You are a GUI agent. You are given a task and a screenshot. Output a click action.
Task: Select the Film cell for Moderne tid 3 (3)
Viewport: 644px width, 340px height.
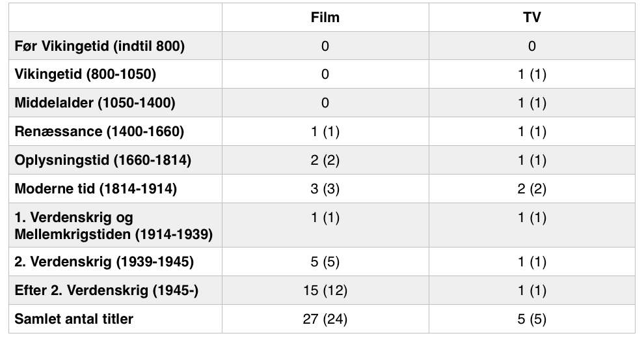click(325, 189)
